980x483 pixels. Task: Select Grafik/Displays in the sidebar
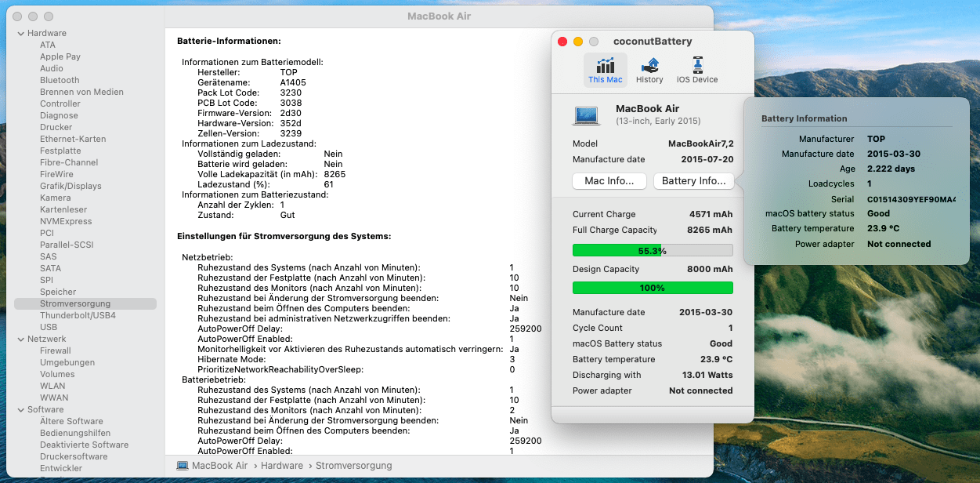71,186
